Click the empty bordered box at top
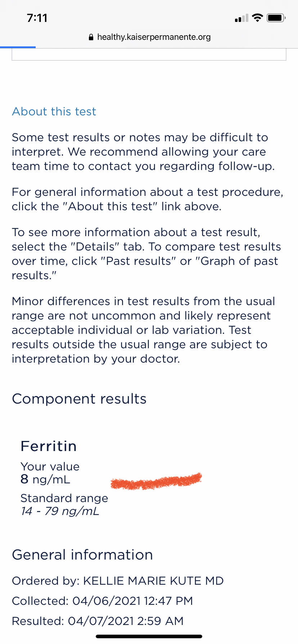 149,55
